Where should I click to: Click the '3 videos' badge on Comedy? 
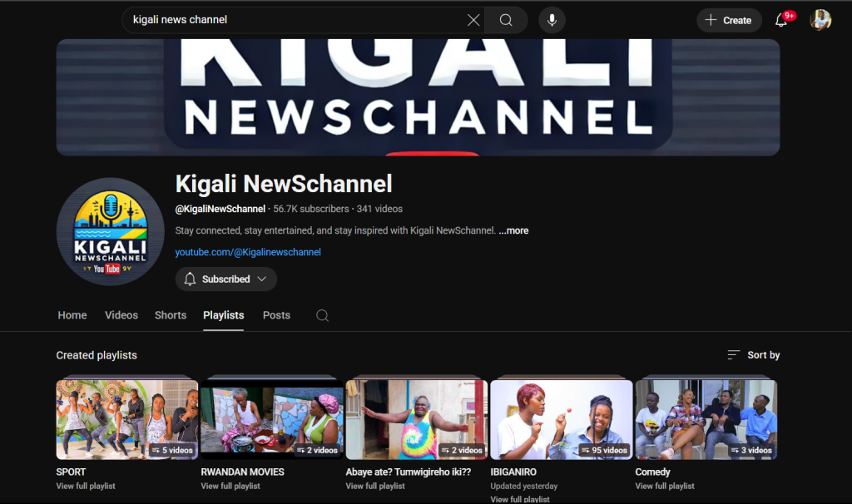(x=751, y=450)
